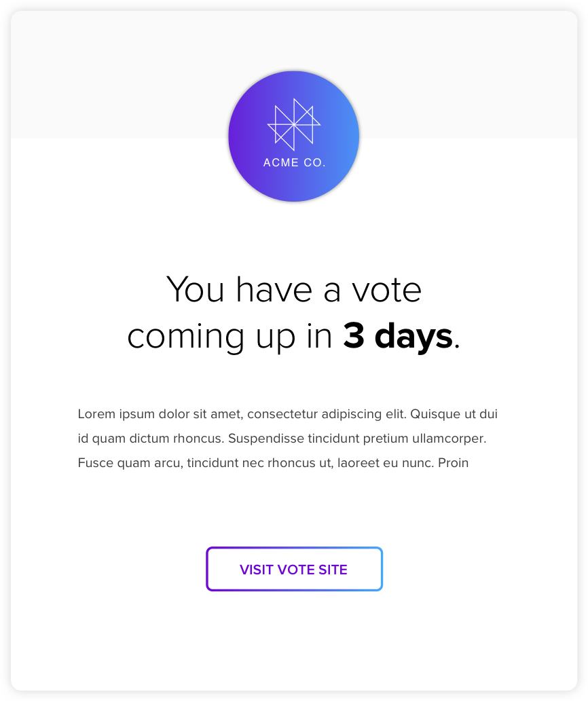Click the word 'vote' in the headline
The height and width of the screenshot is (702, 588).
pyautogui.click(x=387, y=291)
